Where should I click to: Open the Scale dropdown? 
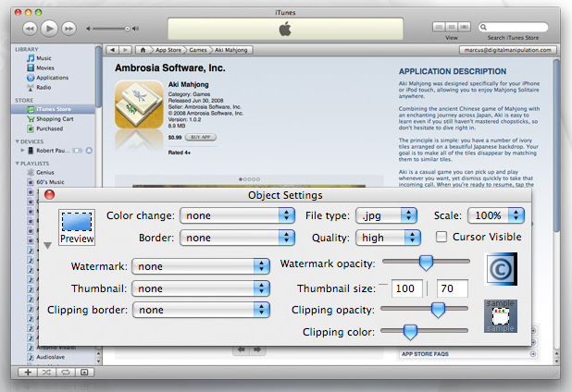(496, 215)
